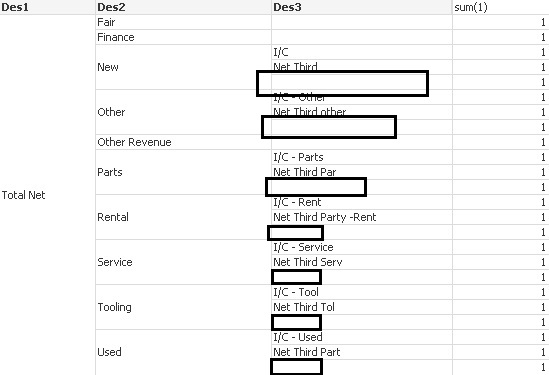Select the Other Revenue cell
This screenshot has height=375, width=549.
coord(183,142)
